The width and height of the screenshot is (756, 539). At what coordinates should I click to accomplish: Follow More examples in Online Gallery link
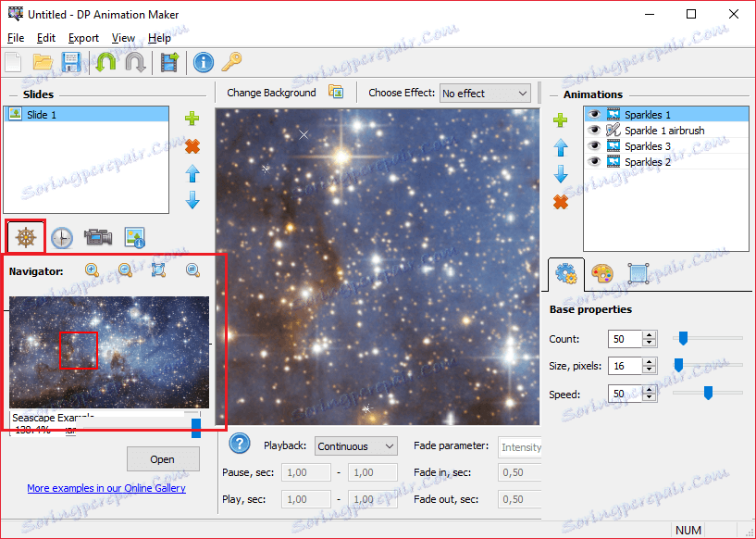click(x=106, y=488)
